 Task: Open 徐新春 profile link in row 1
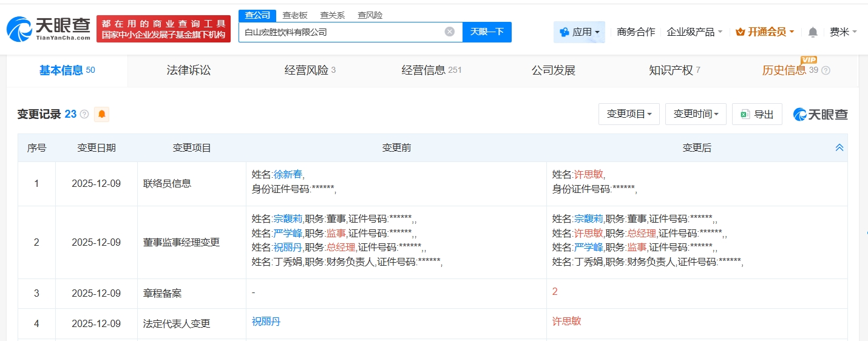click(288, 174)
